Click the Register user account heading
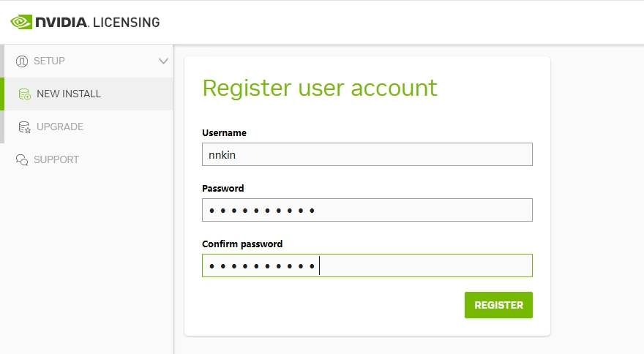Image resolution: width=644 pixels, height=354 pixels. (x=319, y=88)
